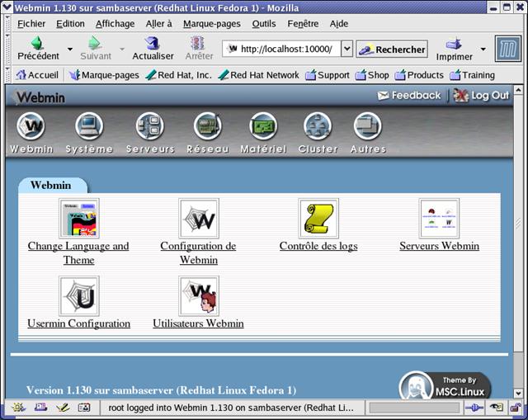Open Mail from status bar icon
528x420 pixels.
pos(40,408)
